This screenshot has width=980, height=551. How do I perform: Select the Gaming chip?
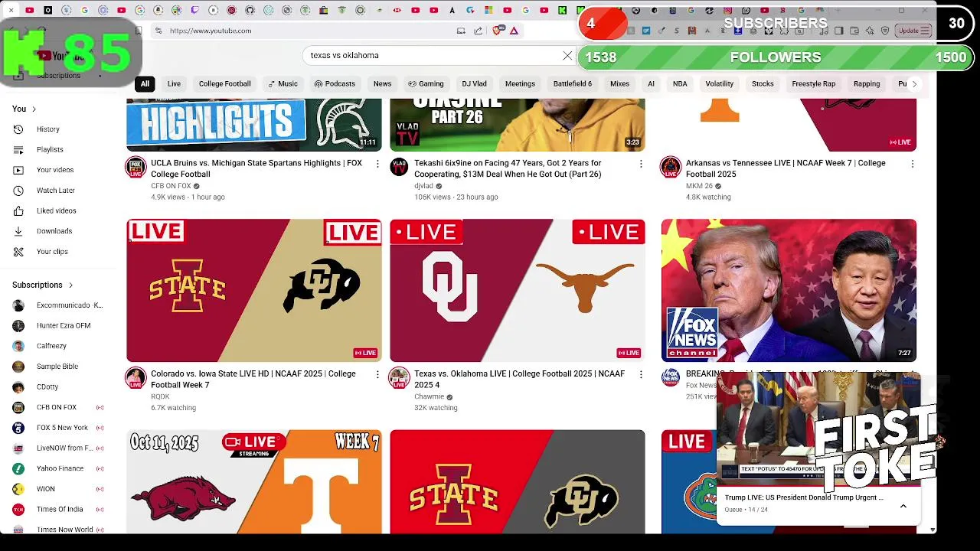(x=426, y=84)
